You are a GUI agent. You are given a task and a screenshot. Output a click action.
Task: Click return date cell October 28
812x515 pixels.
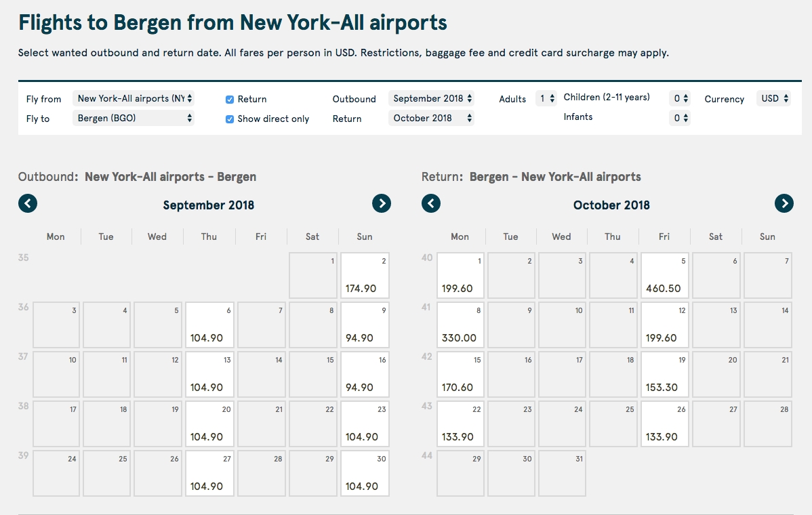coord(768,424)
